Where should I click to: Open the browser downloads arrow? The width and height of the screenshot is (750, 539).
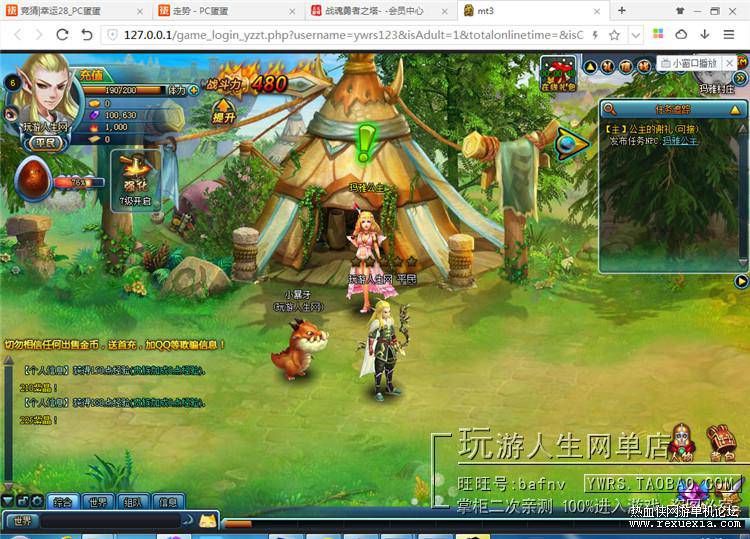coord(705,34)
